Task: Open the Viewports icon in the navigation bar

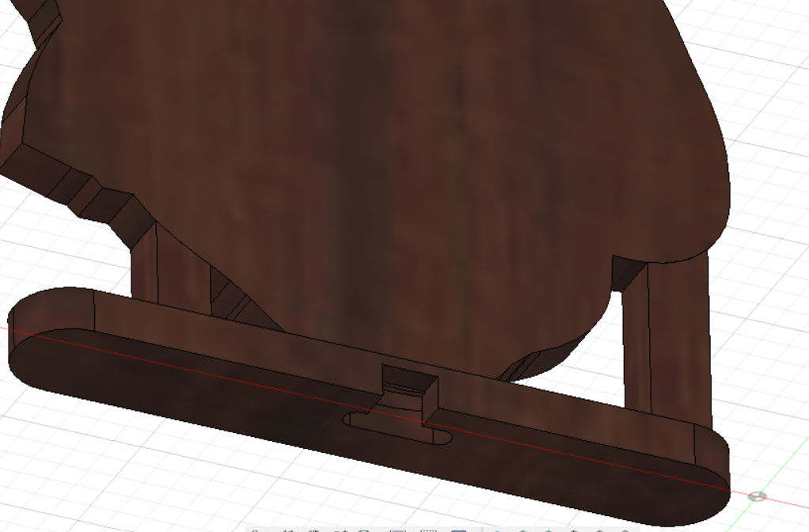Action: coord(458,530)
